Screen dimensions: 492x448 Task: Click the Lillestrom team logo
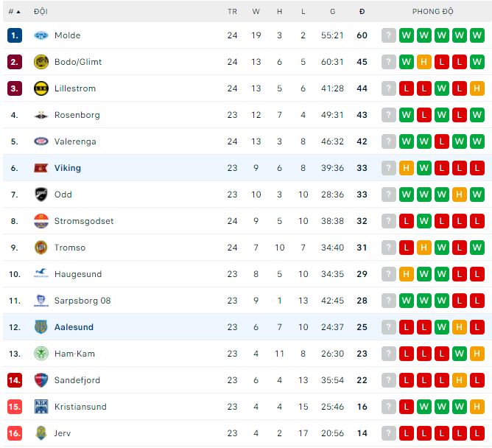pos(41,88)
